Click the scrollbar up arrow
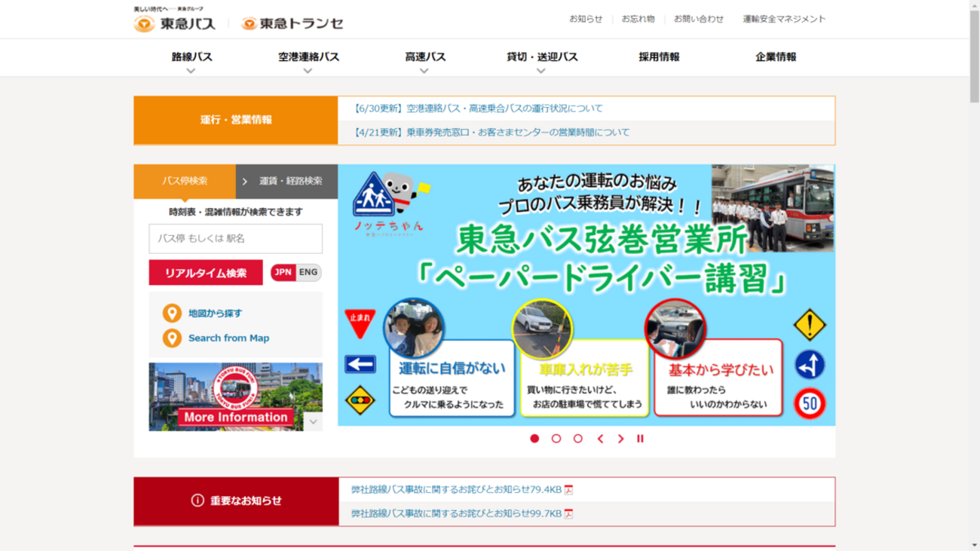 pyautogui.click(x=974, y=5)
